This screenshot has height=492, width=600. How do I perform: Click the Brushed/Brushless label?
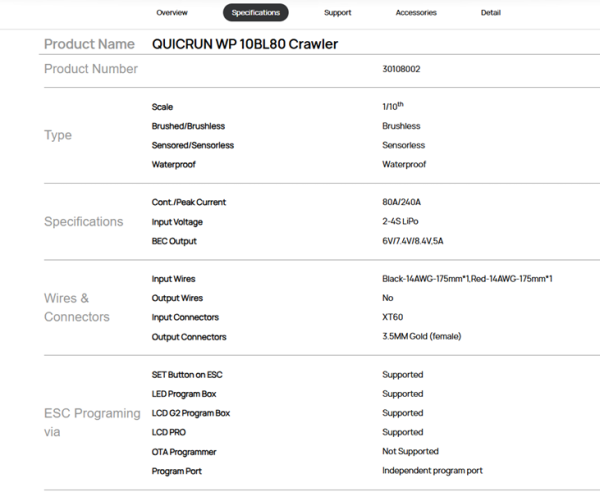tap(188, 126)
